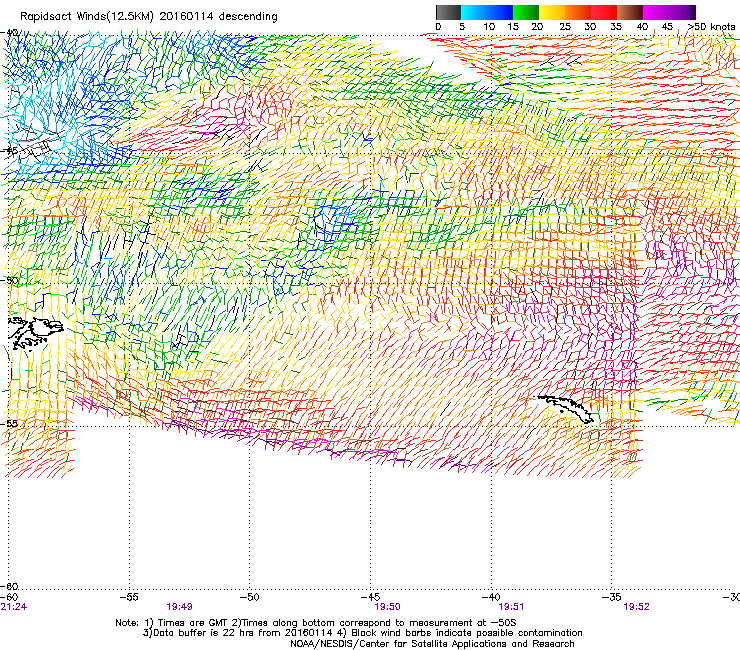The height and width of the screenshot is (650, 740).
Task: Click the South Georgia island outline
Action: coord(566,408)
